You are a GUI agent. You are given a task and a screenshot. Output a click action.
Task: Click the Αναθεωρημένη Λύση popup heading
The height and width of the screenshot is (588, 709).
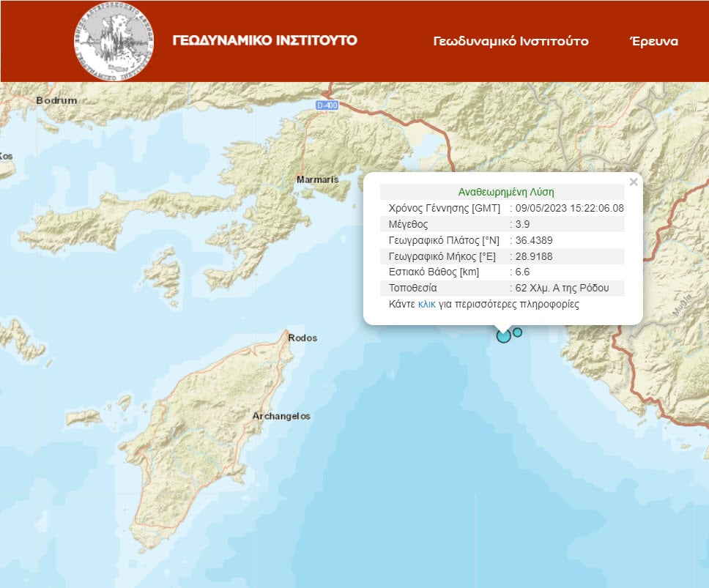506,192
